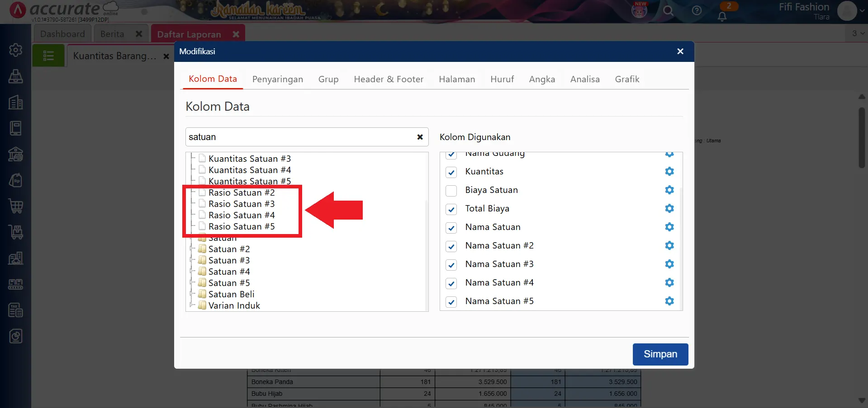868x408 pixels.
Task: Click the gear icon beside Kuantitas
Action: 669,172
